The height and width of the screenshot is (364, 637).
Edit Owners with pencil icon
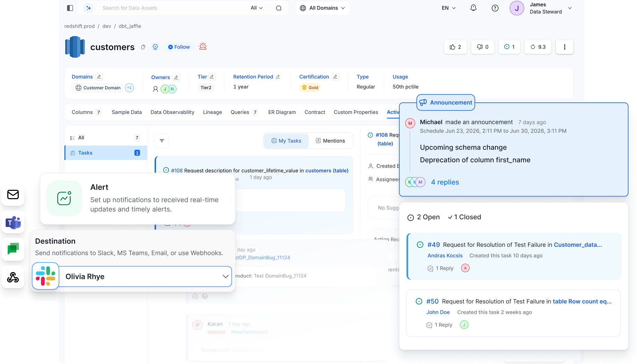click(176, 77)
